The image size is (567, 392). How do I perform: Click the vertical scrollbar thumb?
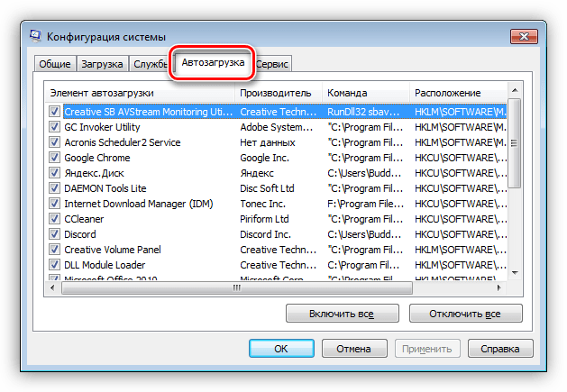coord(515,143)
